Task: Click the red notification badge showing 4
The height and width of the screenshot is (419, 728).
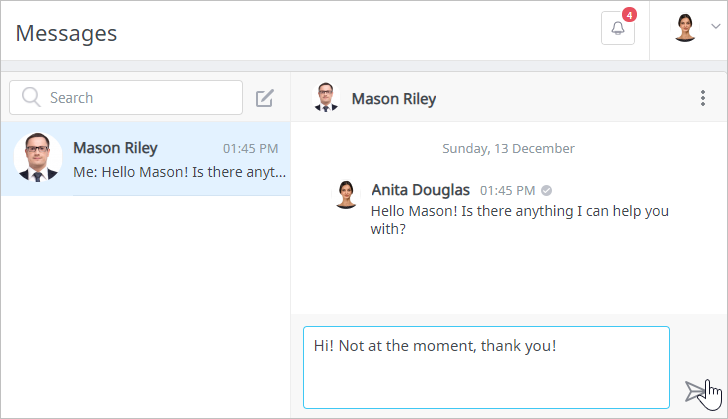Action: pos(629,15)
